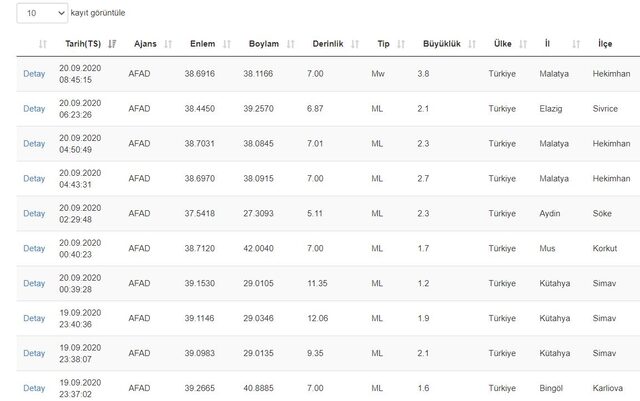
Task: Open Detay for the Aydin Söke earthquake
Action: point(34,214)
